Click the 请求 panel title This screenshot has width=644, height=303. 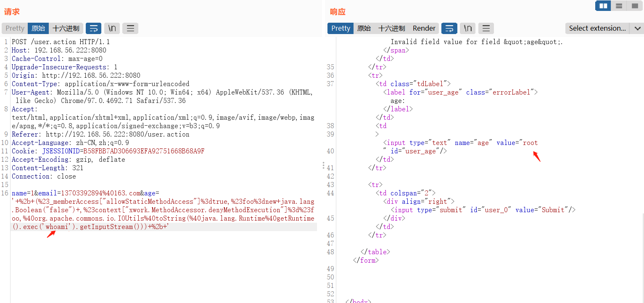12,12
